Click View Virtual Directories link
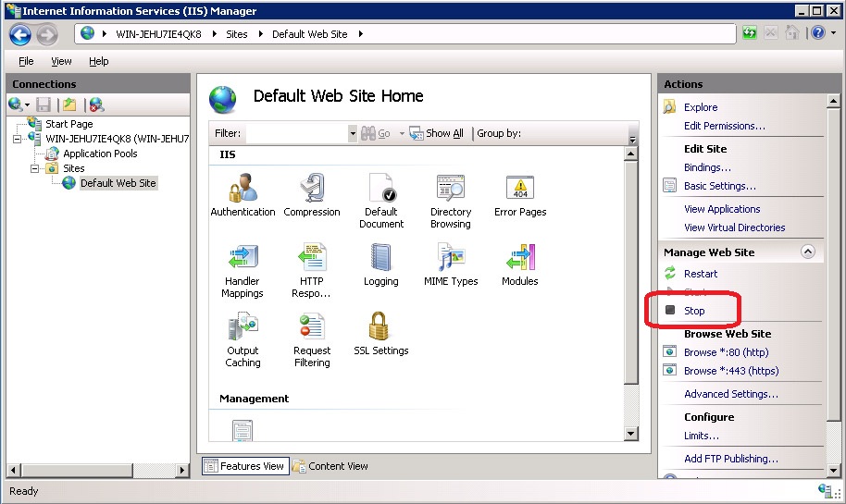The width and height of the screenshot is (846, 504). pos(734,227)
